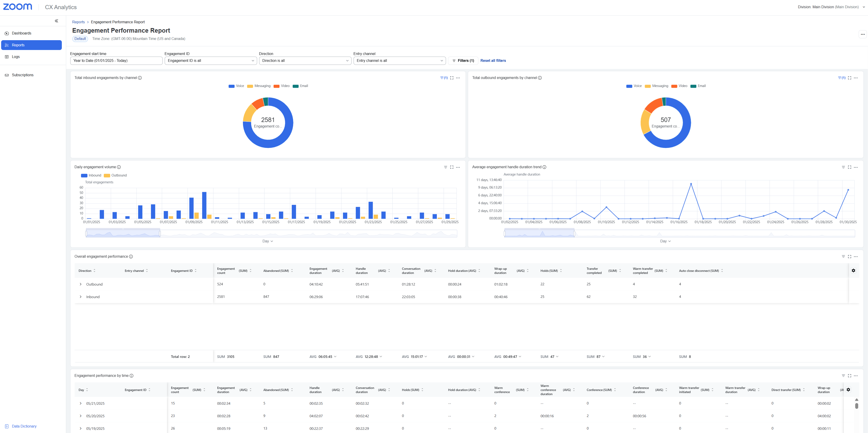Image resolution: width=868 pixels, height=433 pixels.
Task: Open more options for Daily engagement volume
Action: point(458,167)
